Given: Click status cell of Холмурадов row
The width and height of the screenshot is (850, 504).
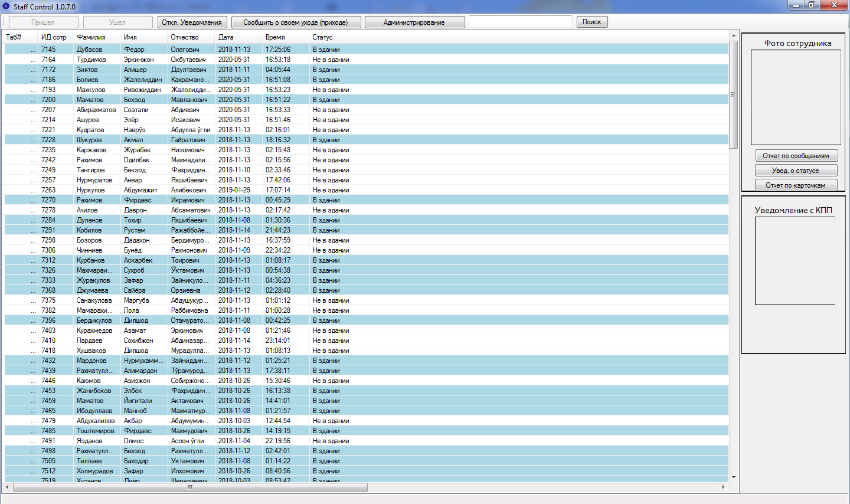Looking at the screenshot, I should click(326, 471).
